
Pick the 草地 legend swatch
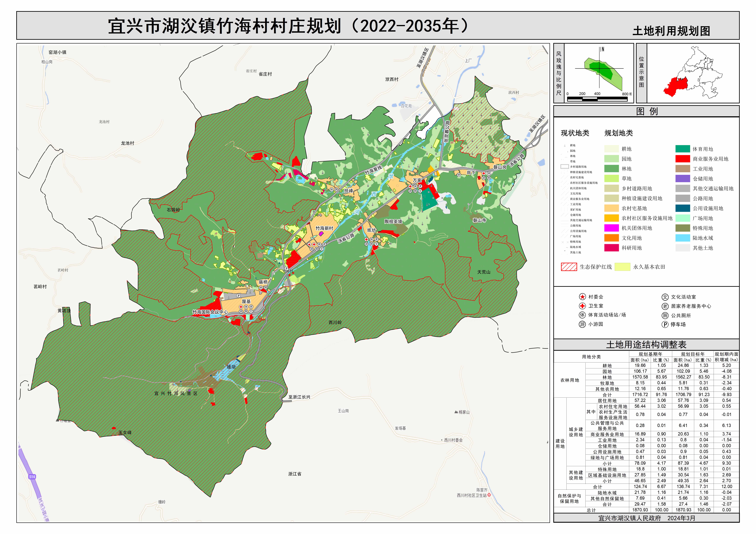612,179
